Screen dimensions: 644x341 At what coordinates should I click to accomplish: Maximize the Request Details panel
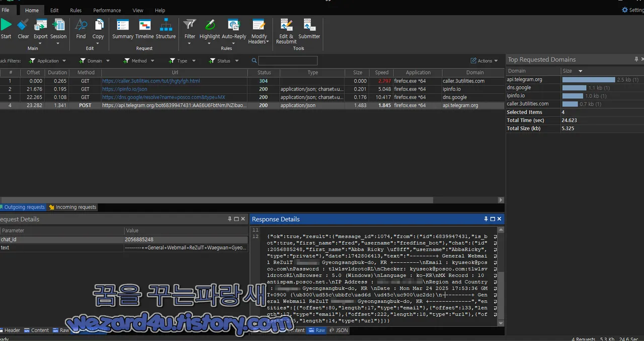click(236, 219)
